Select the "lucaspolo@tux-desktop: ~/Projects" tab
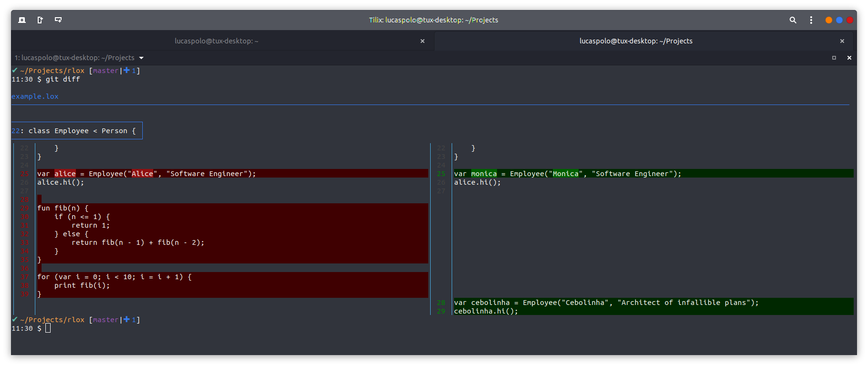 (x=635, y=41)
